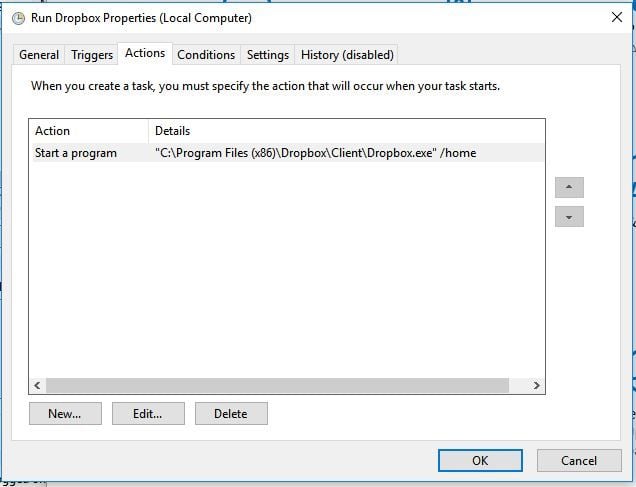
Task: Move the selected action down
Action: tap(569, 217)
